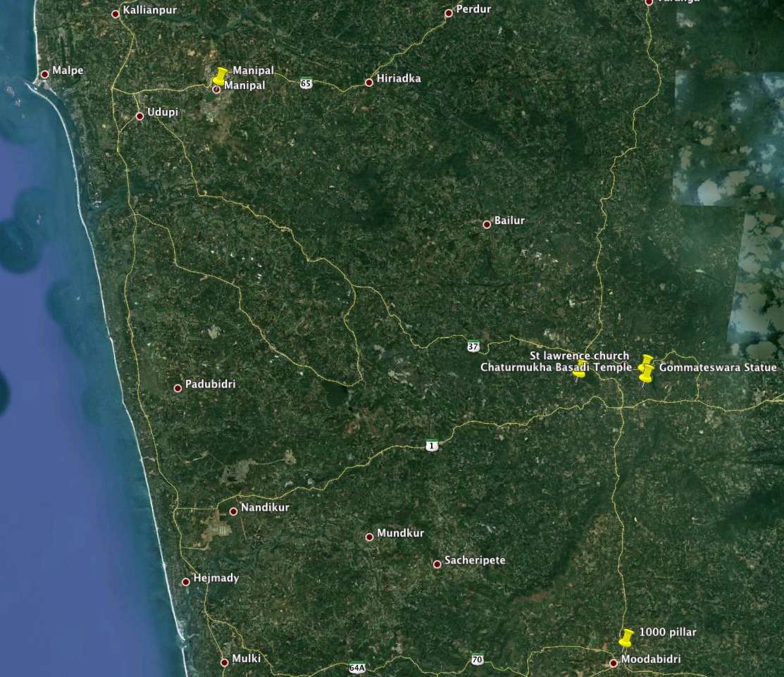Click the route 65 highway shield

[306, 83]
